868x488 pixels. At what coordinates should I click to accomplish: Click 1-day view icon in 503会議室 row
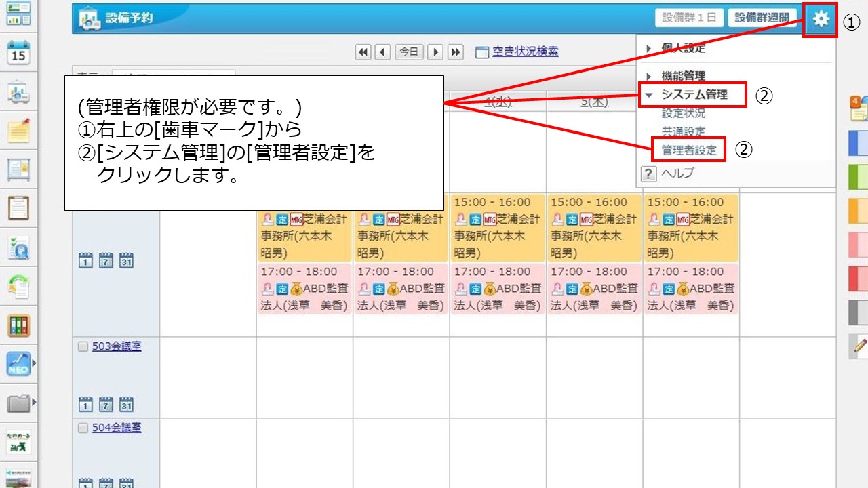(x=85, y=405)
